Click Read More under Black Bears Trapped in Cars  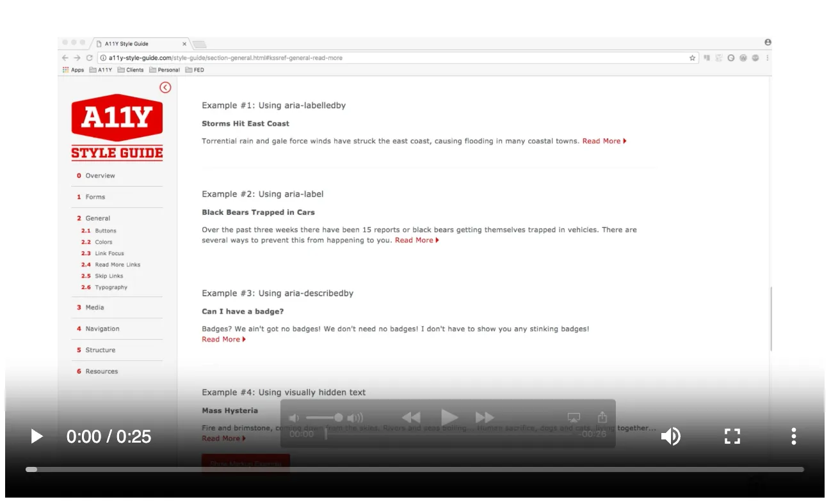(416, 240)
